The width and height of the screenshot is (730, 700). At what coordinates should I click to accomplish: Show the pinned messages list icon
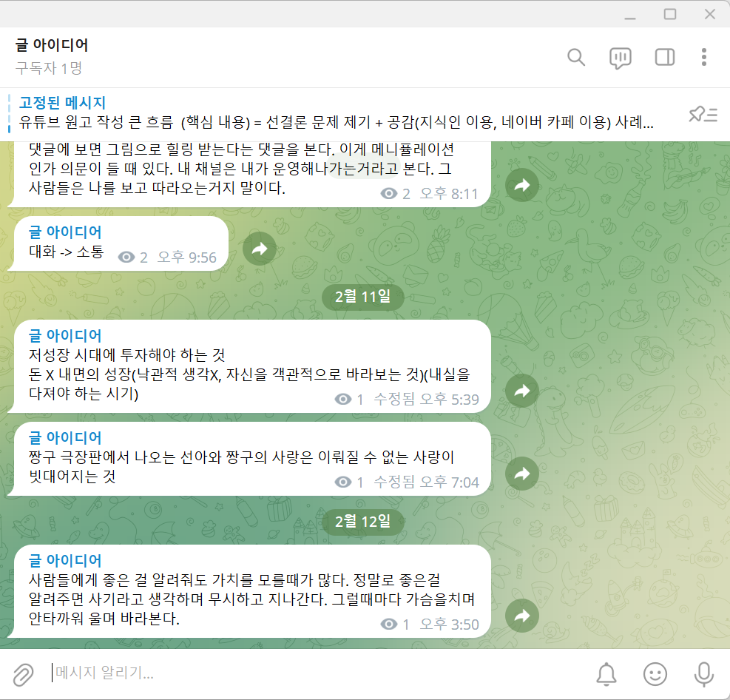pyautogui.click(x=703, y=114)
